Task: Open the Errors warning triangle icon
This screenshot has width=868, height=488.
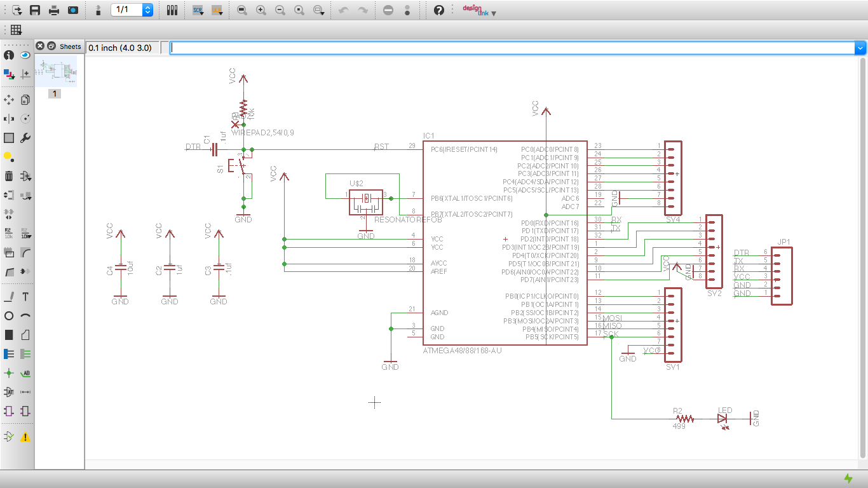Action: point(25,437)
